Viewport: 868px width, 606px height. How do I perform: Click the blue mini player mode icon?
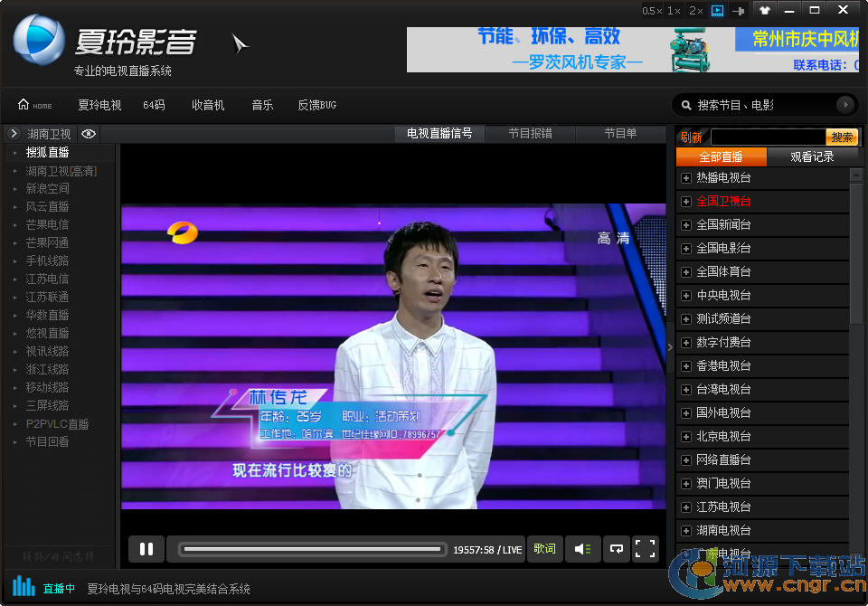[717, 11]
